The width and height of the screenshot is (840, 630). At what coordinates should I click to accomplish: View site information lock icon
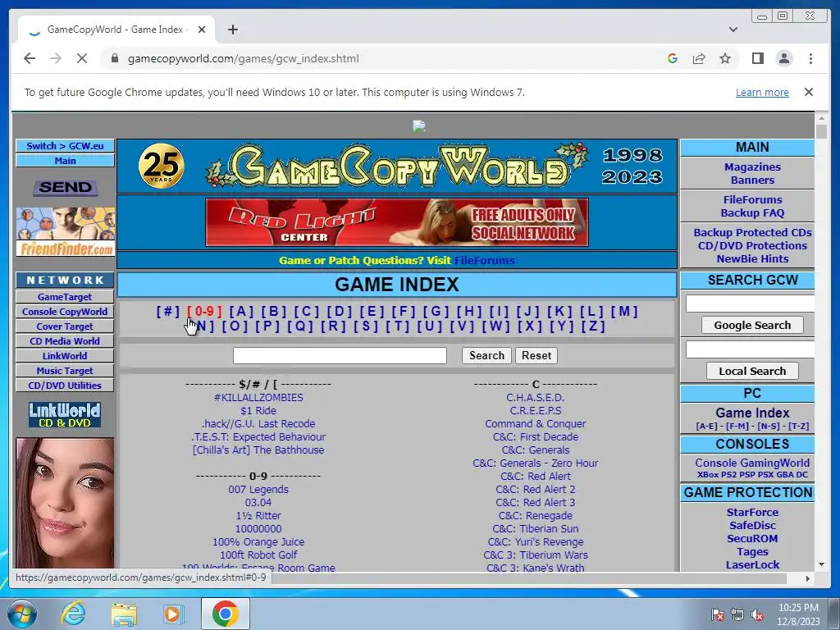pyautogui.click(x=114, y=58)
